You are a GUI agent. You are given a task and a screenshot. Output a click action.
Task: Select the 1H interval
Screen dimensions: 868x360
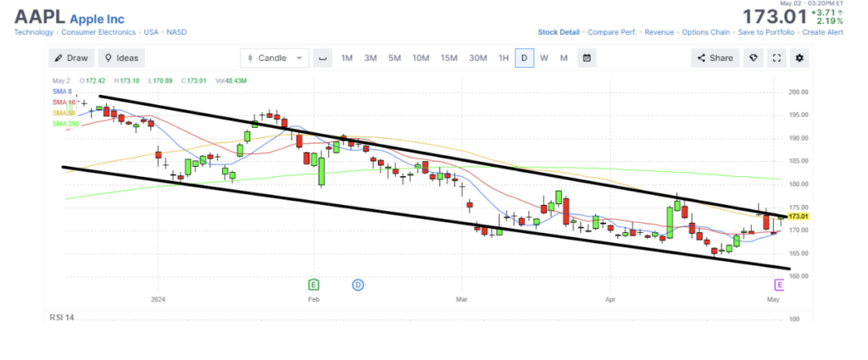tap(504, 58)
